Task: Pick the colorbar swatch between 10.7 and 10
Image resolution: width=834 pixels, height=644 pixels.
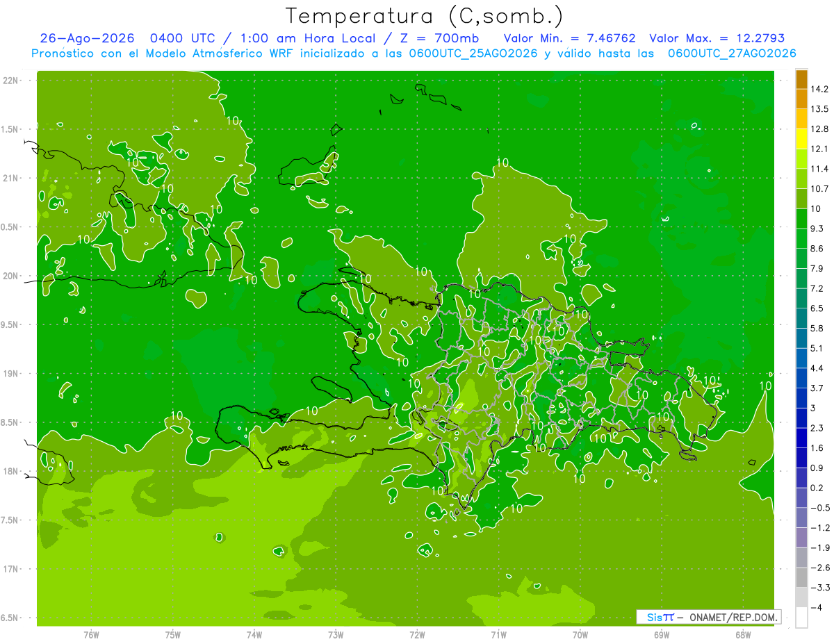Action: click(801, 199)
